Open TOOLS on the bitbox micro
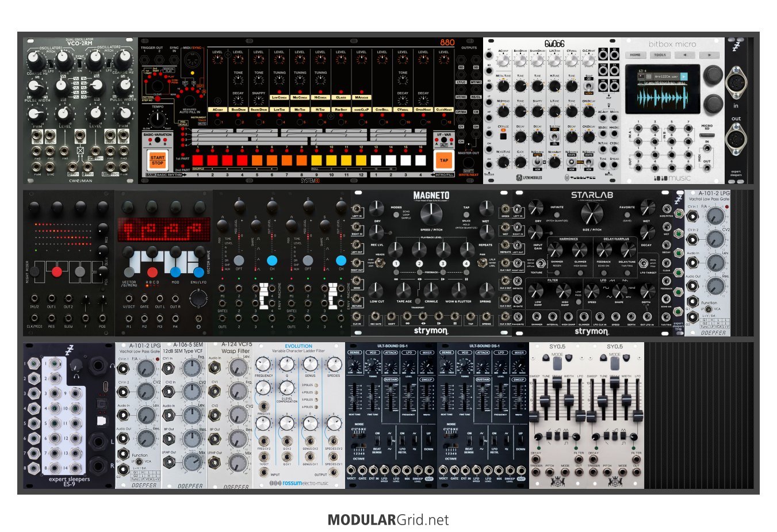Screen dimensions: 777x532 click(x=660, y=55)
